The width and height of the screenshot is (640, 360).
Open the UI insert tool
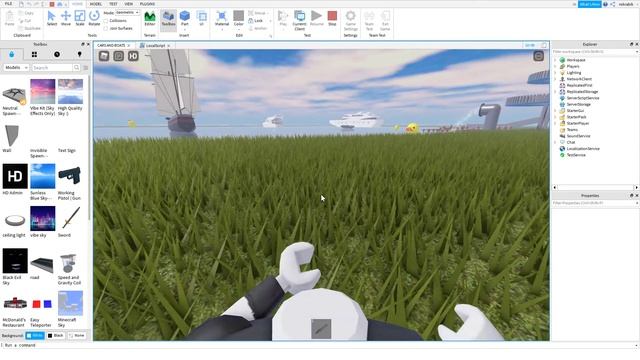202,18
